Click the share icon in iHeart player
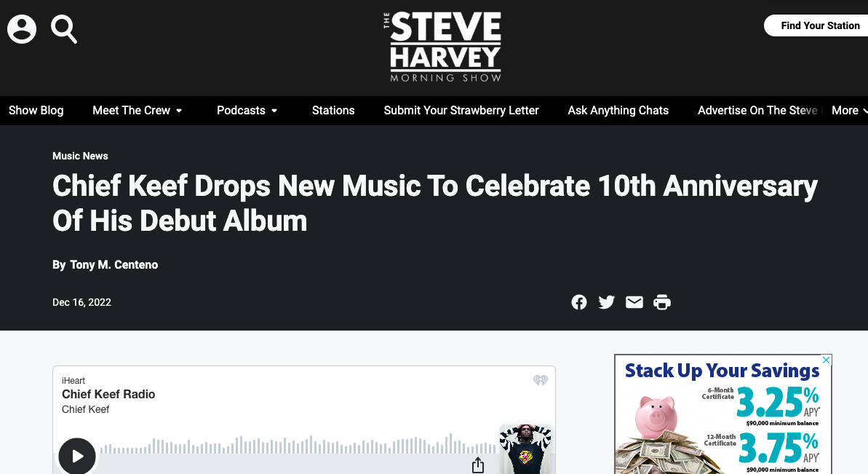 pyautogui.click(x=478, y=465)
